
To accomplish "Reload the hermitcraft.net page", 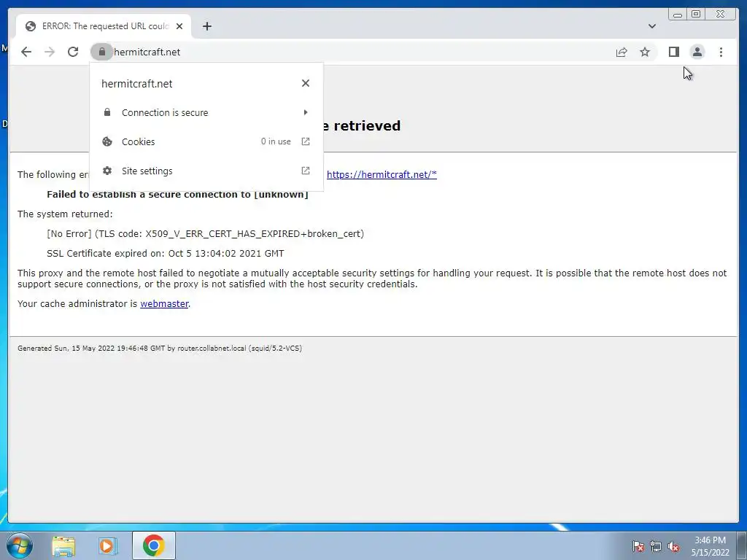I will tap(73, 52).
